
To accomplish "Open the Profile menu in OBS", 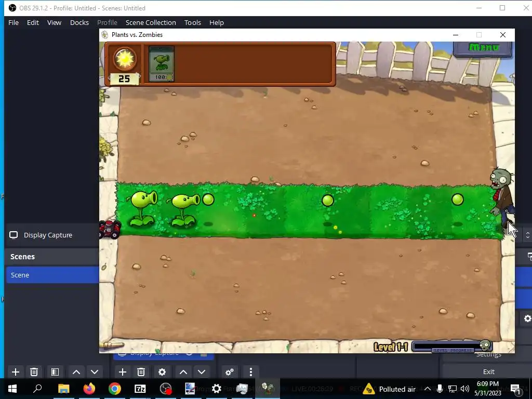I will click(107, 22).
